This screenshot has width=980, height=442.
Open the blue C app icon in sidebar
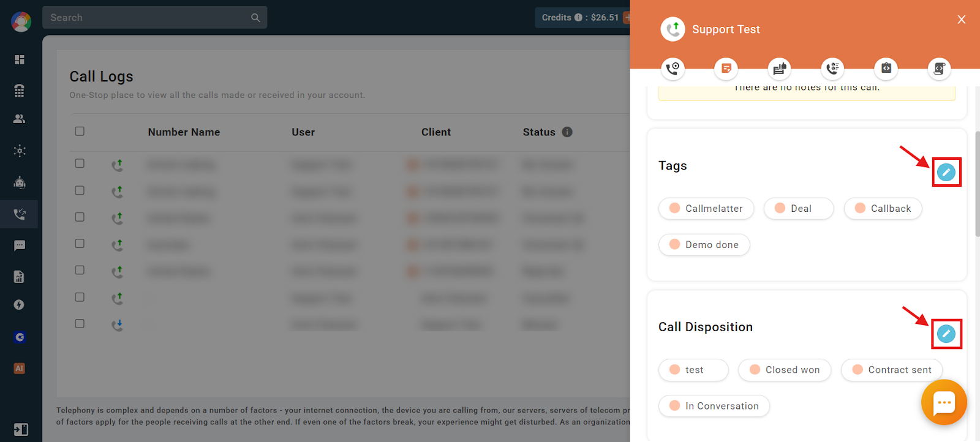(20, 337)
